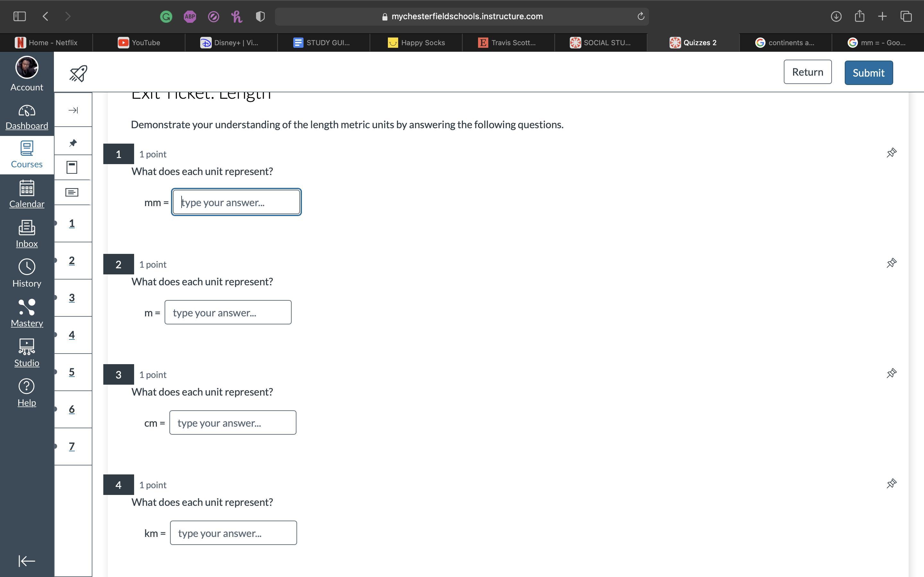Submit the quiz
The image size is (924, 577).
tap(868, 73)
